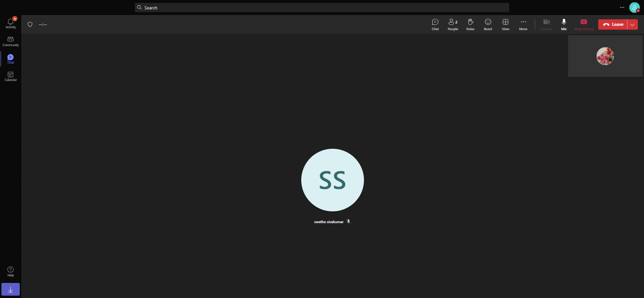Leave the meeting
Image resolution: width=644 pixels, height=298 pixels.
point(612,24)
